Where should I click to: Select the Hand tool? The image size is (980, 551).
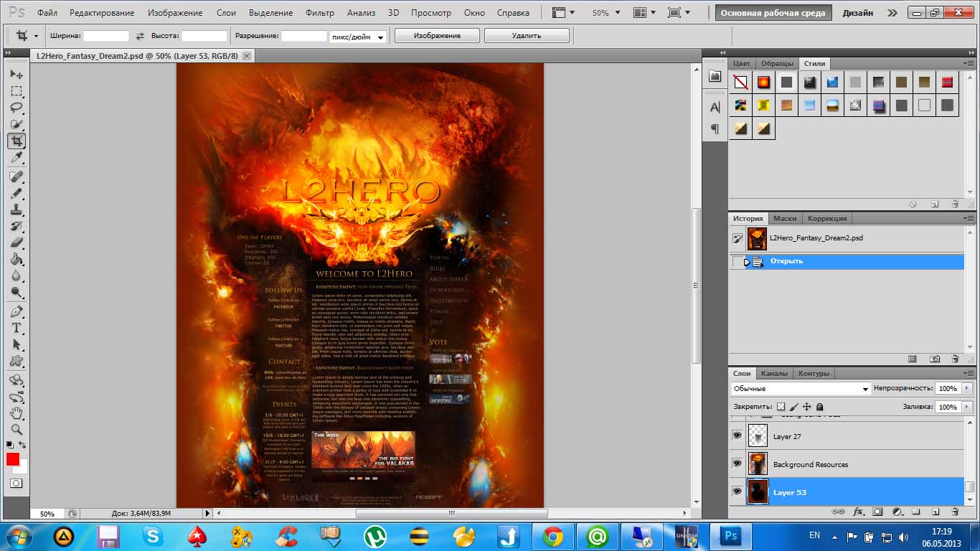pos(17,413)
